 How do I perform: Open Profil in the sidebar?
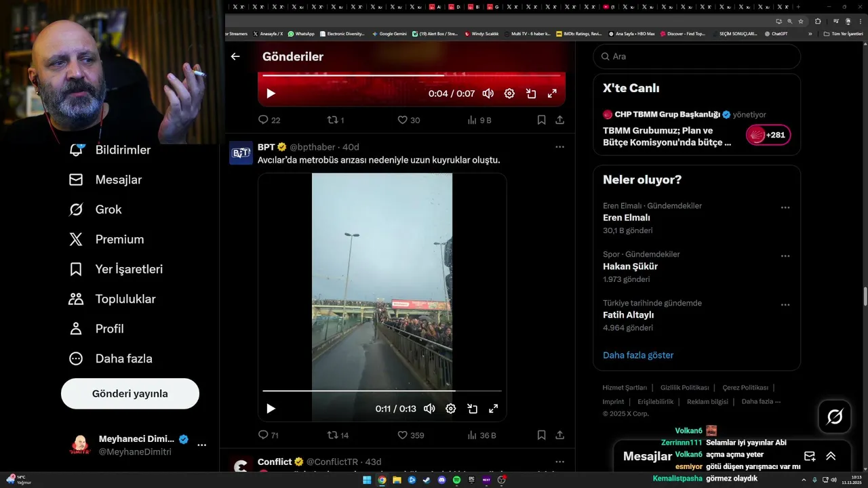click(96, 329)
